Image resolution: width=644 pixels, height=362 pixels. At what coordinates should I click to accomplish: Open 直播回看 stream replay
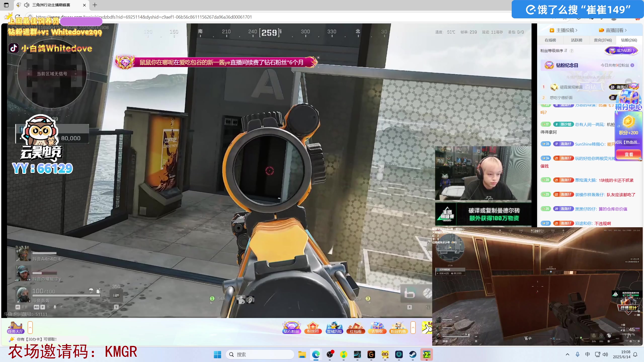[x=613, y=30]
